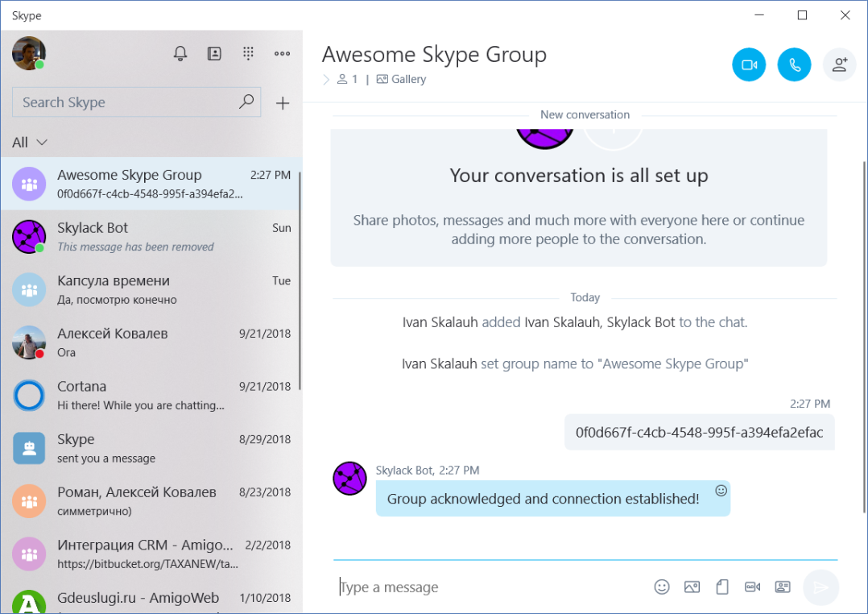Open Капсула времени conversation
Screen dimensions: 868x614
pyautogui.click(x=151, y=289)
